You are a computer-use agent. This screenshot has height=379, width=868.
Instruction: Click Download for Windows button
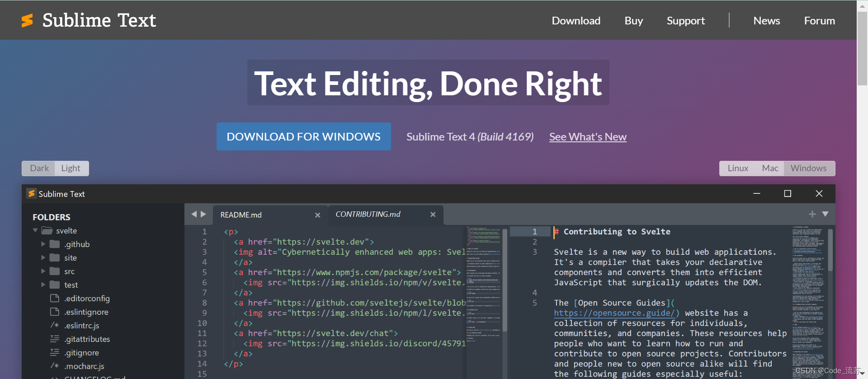coord(304,136)
